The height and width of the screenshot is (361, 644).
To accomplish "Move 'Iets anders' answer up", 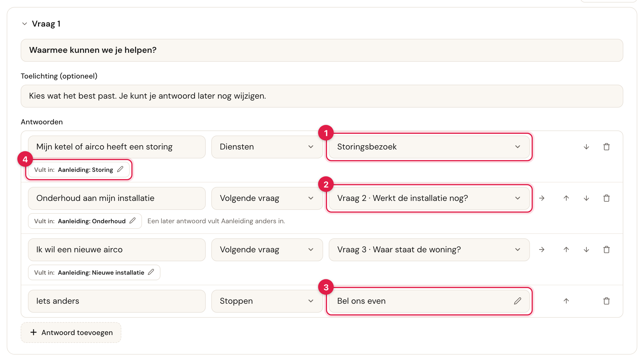I will coord(566,301).
